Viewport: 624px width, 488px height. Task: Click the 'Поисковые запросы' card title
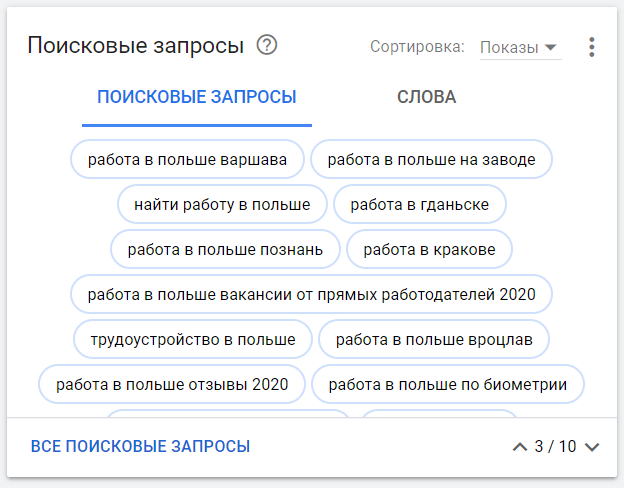click(x=136, y=45)
